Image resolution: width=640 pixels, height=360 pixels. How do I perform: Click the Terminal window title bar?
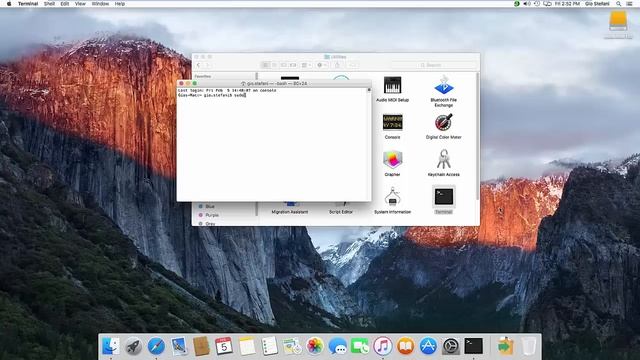pos(274,83)
